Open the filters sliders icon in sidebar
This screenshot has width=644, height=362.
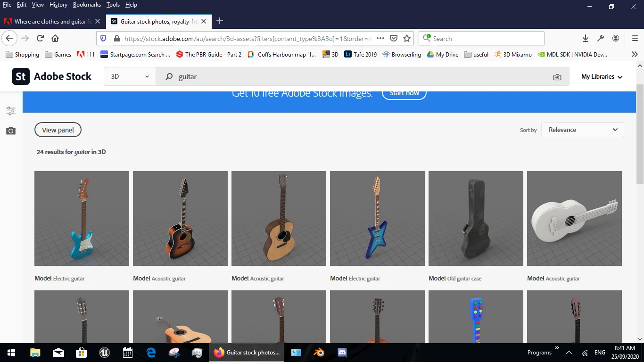(x=11, y=111)
